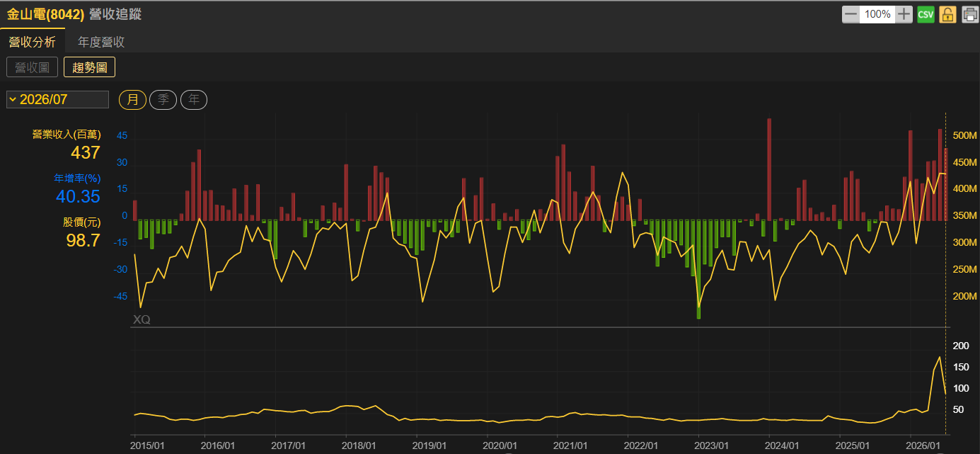Show the 趨勢圖 view
The height and width of the screenshot is (454, 980).
pyautogui.click(x=89, y=67)
